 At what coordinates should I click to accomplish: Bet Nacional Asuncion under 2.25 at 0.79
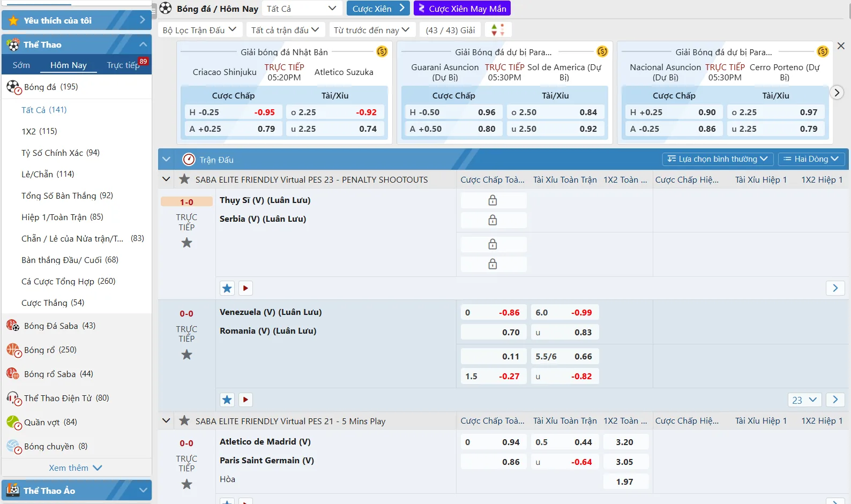point(775,129)
